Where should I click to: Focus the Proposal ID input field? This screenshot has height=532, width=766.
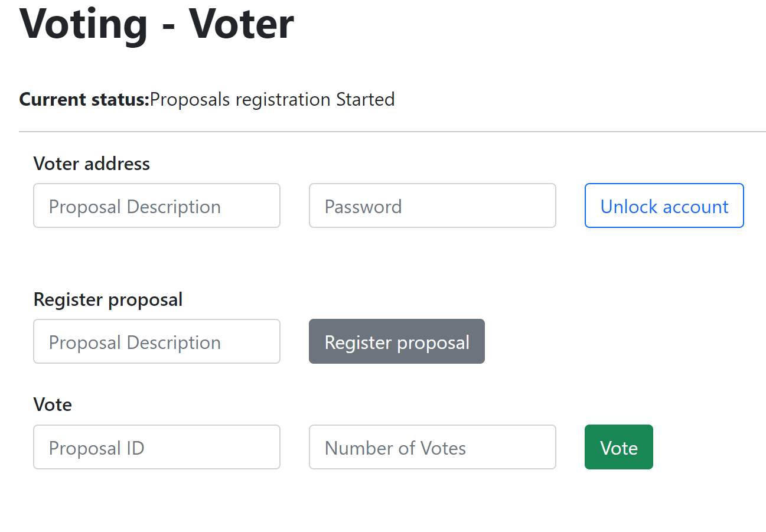(x=157, y=447)
